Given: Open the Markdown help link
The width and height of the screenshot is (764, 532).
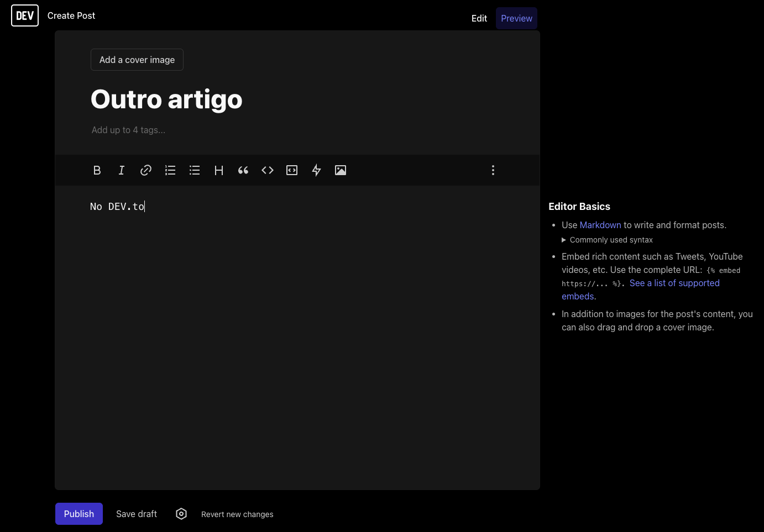Looking at the screenshot, I should click(x=600, y=225).
